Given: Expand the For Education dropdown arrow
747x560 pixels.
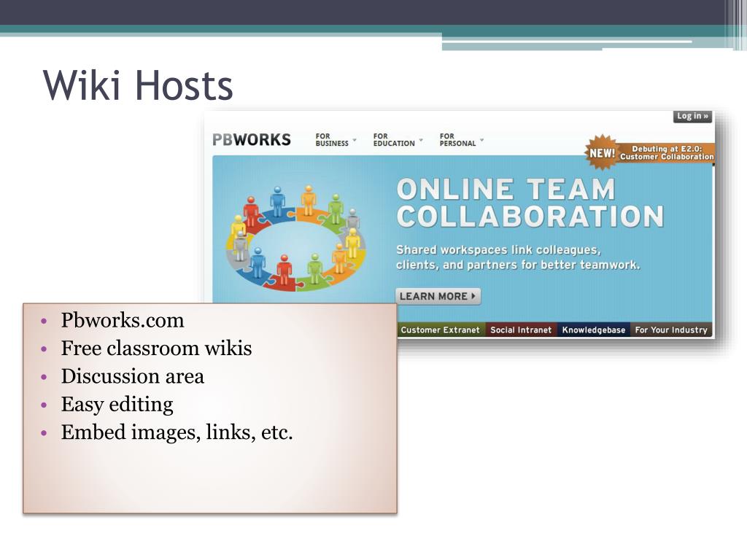Looking at the screenshot, I should click(421, 140).
